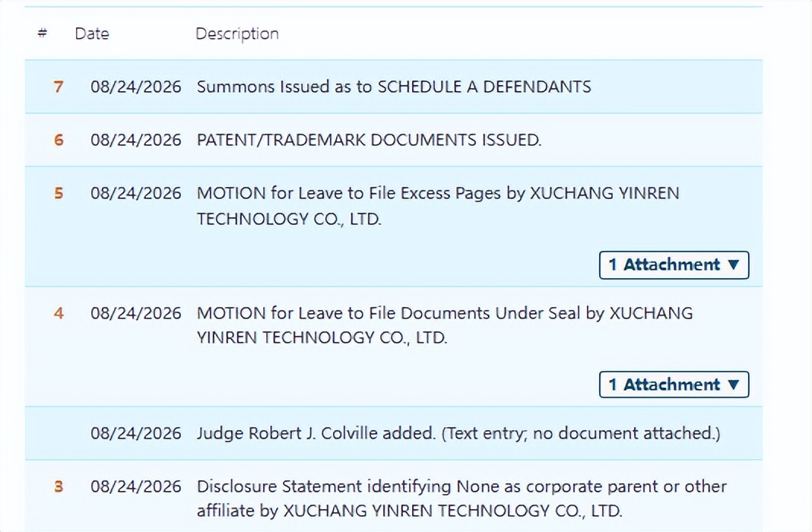The width and height of the screenshot is (812, 532).
Task: Sort by the Date column header
Action: tap(92, 33)
